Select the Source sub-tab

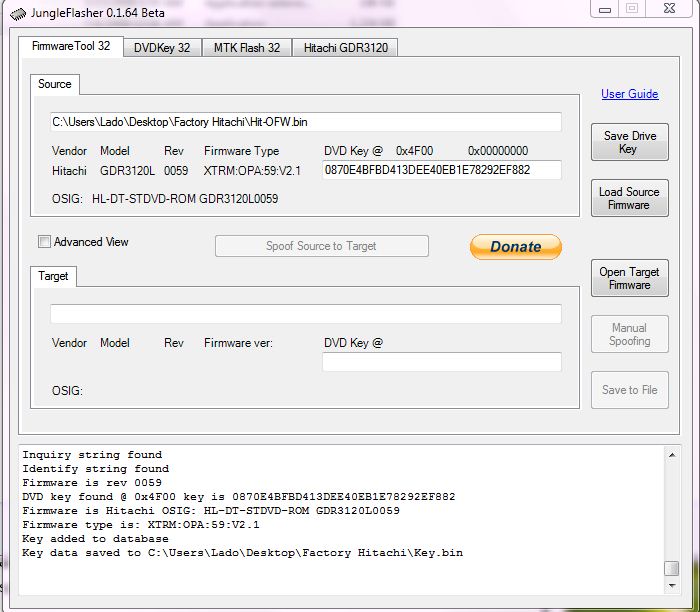[55, 84]
